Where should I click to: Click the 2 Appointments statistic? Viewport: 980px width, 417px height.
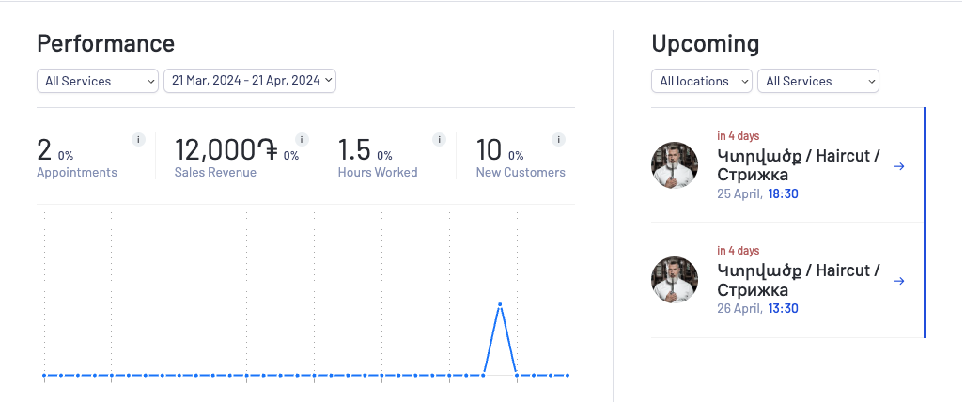tap(44, 150)
